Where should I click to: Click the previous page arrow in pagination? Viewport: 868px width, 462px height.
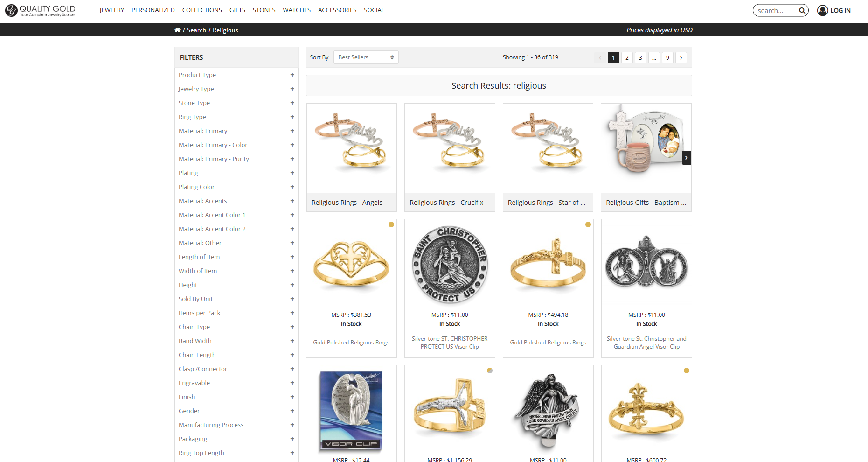[599, 57]
